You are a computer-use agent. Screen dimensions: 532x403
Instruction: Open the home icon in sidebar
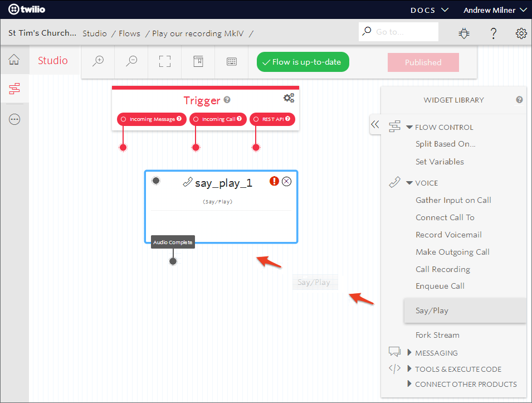14,60
